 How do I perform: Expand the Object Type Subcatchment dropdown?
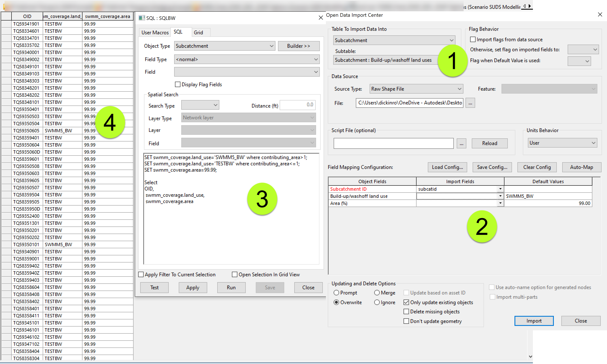(224, 46)
